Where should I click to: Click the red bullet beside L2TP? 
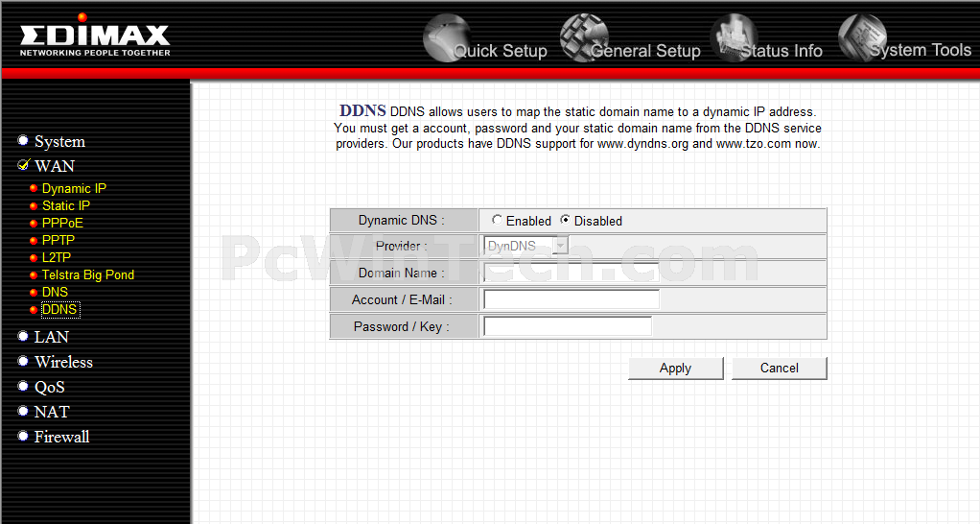[34, 257]
